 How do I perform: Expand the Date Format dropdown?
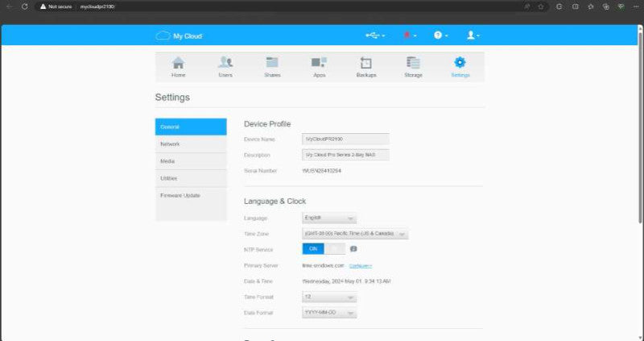pos(329,313)
